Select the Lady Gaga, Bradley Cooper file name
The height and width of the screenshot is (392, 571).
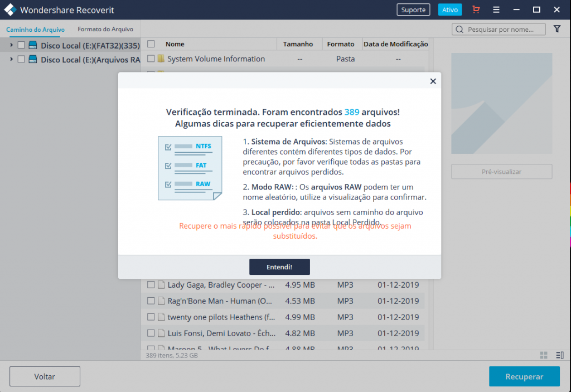221,285
